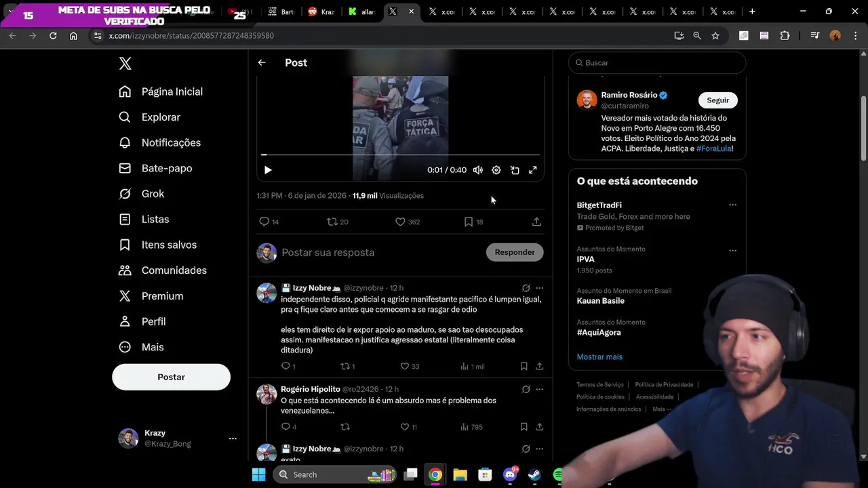Click the X logo in sidebar

coord(125,63)
